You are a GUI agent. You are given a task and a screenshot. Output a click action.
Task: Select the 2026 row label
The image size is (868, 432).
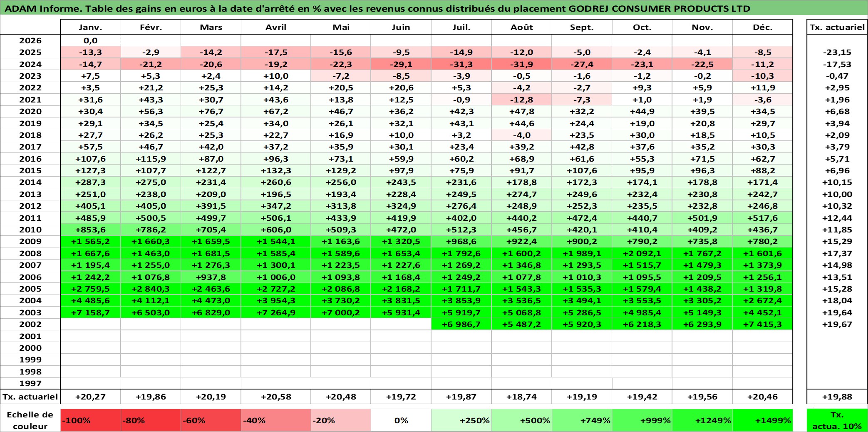coord(30,40)
